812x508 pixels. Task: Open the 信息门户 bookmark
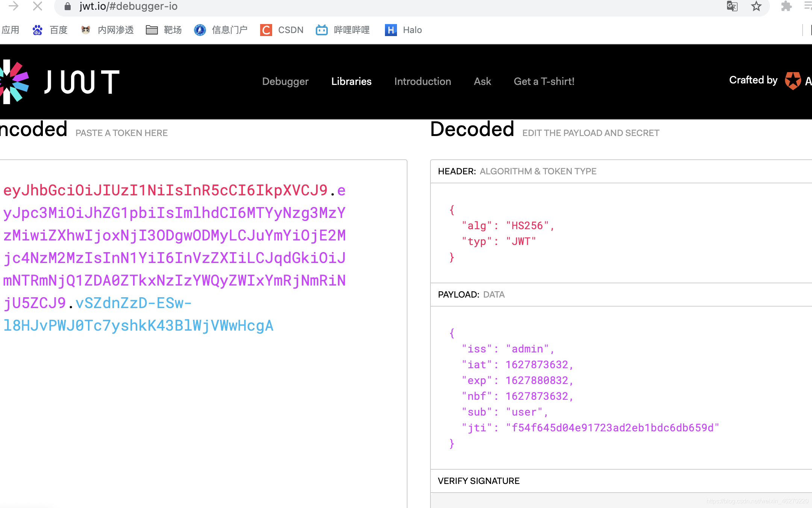(x=221, y=30)
